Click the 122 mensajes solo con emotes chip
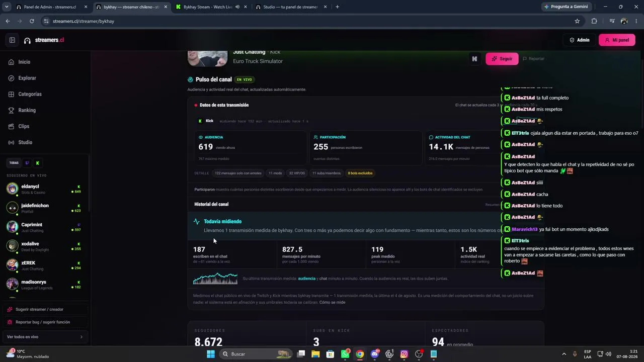Image resolution: width=644 pixels, height=362 pixels. (x=238, y=173)
